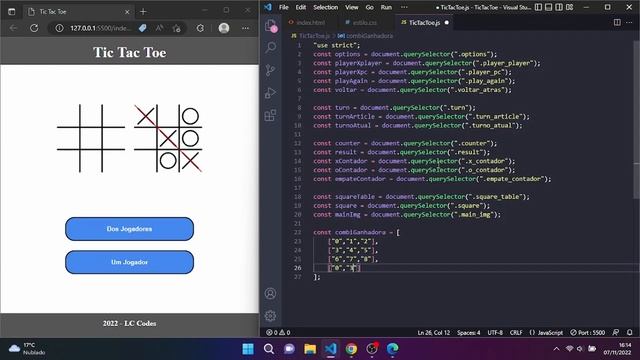This screenshot has height=360, width=640.
Task: Click the Read aloud icon in Edge
Action: [159, 28]
